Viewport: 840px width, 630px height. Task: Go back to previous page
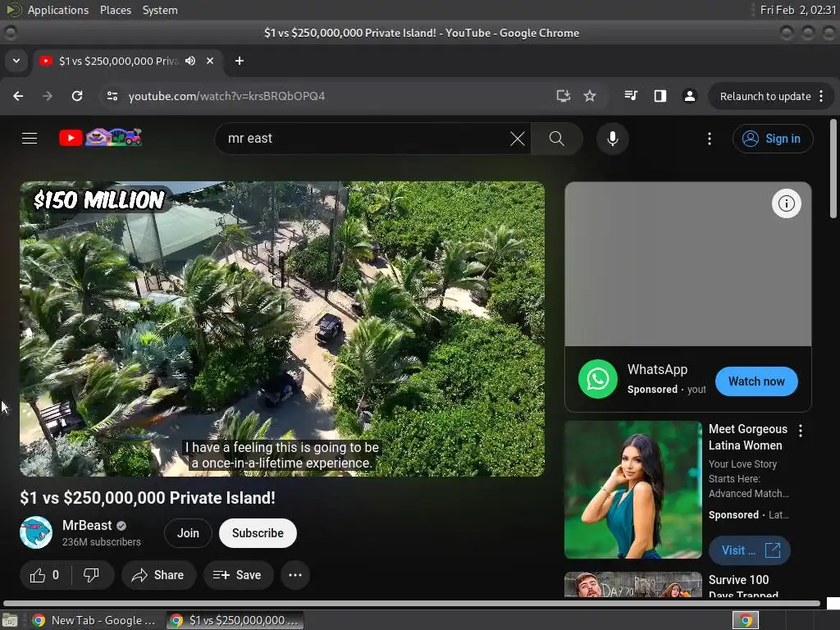click(x=18, y=96)
